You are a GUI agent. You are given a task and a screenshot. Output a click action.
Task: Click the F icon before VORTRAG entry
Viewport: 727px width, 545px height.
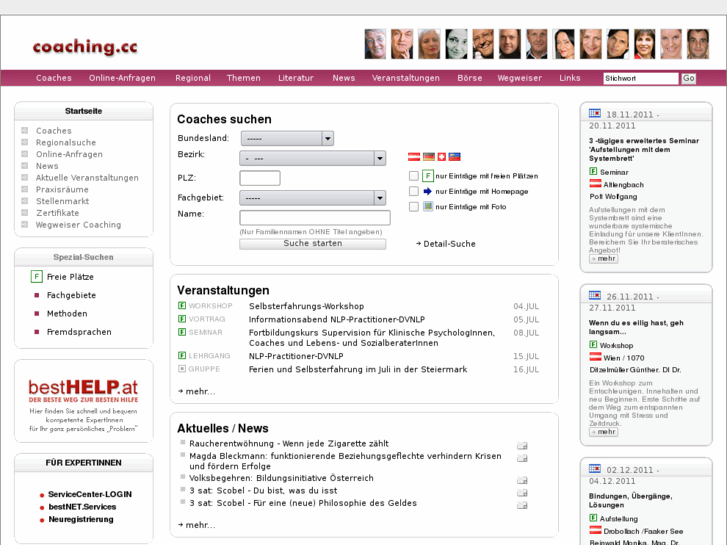click(x=182, y=319)
